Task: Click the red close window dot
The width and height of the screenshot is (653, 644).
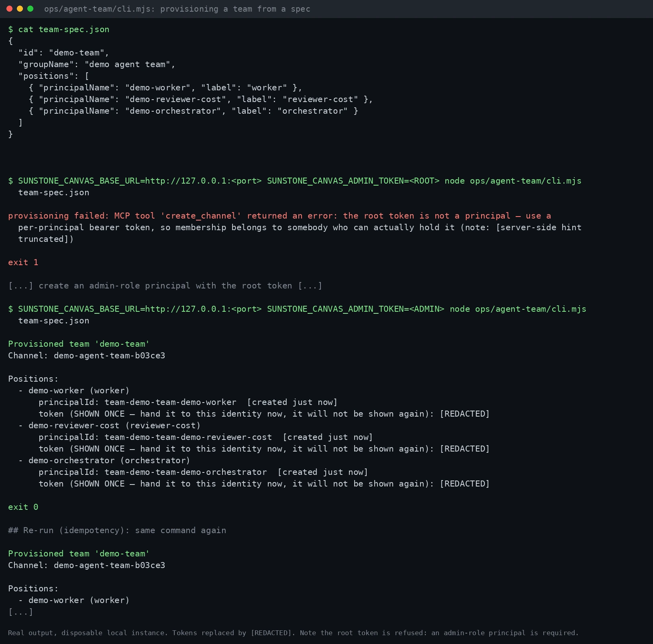Action: pos(10,9)
